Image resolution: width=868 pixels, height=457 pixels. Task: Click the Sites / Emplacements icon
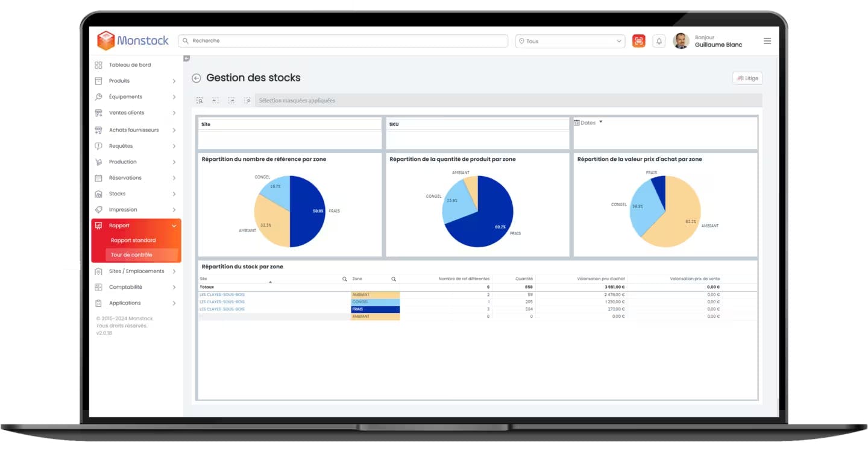tap(99, 271)
